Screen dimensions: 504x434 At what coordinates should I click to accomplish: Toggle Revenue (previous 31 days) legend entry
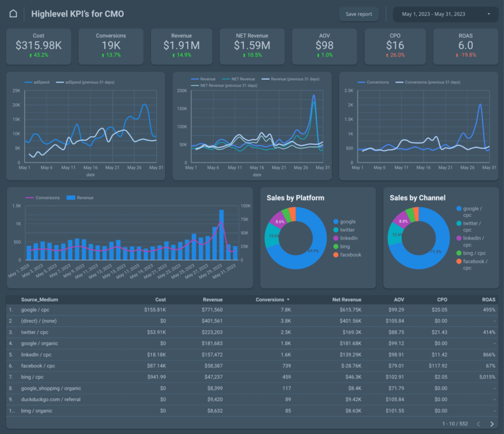point(290,79)
